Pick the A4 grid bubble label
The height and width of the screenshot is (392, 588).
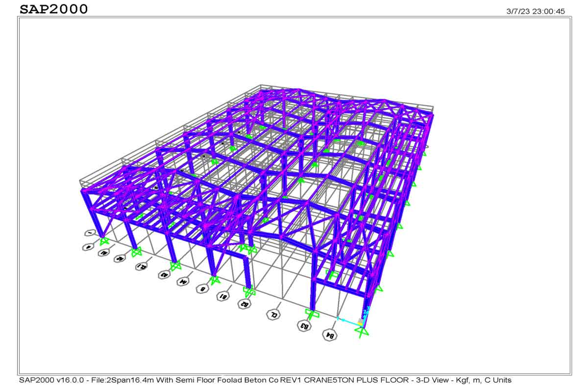(x=183, y=282)
